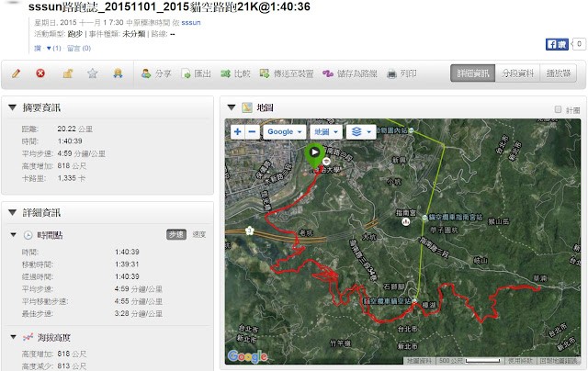Collapse the 地圖 map panel
This screenshot has width=588, height=371.
click(232, 108)
